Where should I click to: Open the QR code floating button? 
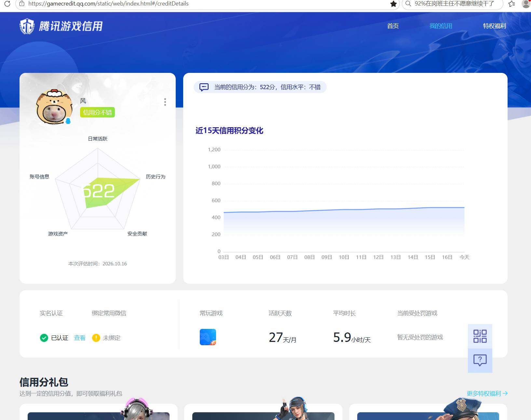tap(480, 336)
